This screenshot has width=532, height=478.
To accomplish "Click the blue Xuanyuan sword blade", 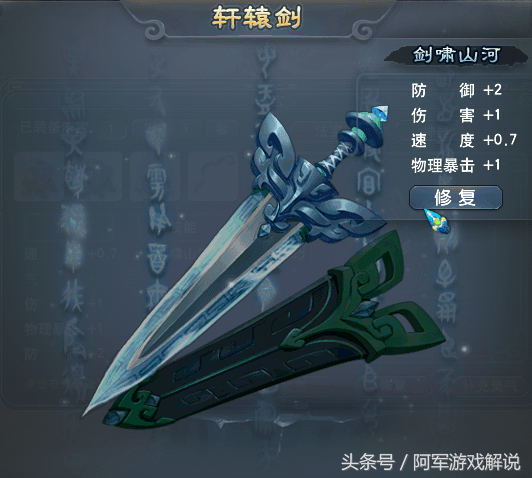I will (x=190, y=299).
